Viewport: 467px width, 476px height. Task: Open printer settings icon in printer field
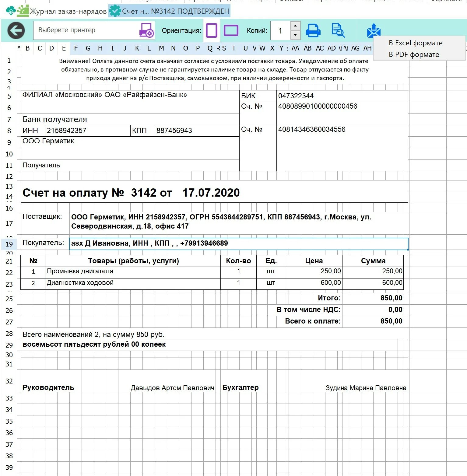pos(146,30)
